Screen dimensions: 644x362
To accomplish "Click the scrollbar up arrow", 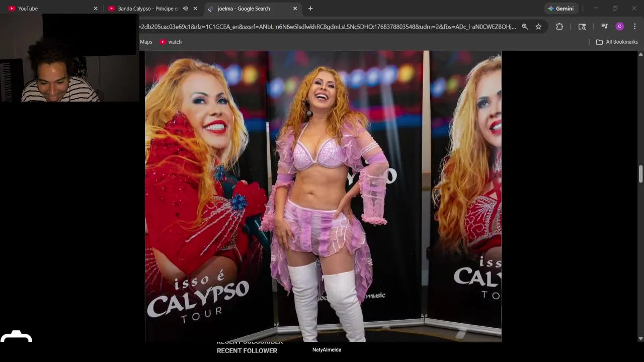I will pos(640,54).
